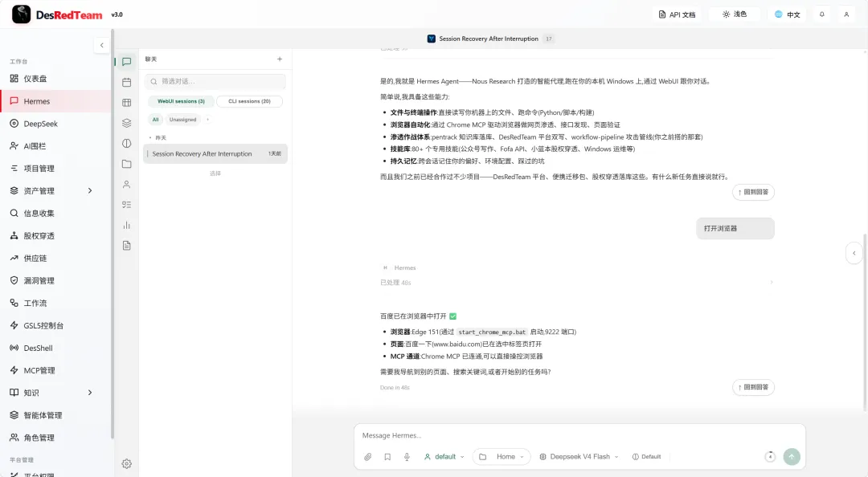Image resolution: width=868 pixels, height=477 pixels.
Task: Open the half-circle icon in inner sidebar
Action: 126,143
